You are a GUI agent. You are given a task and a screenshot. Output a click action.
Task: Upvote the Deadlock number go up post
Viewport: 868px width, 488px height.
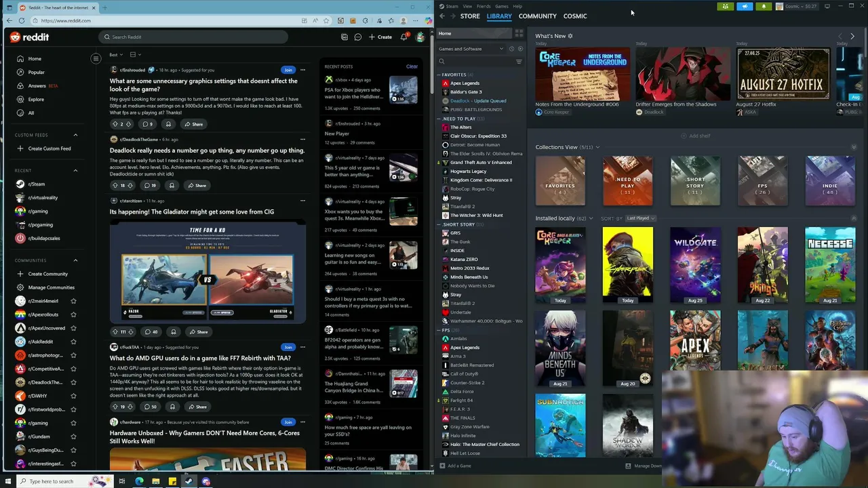click(115, 185)
